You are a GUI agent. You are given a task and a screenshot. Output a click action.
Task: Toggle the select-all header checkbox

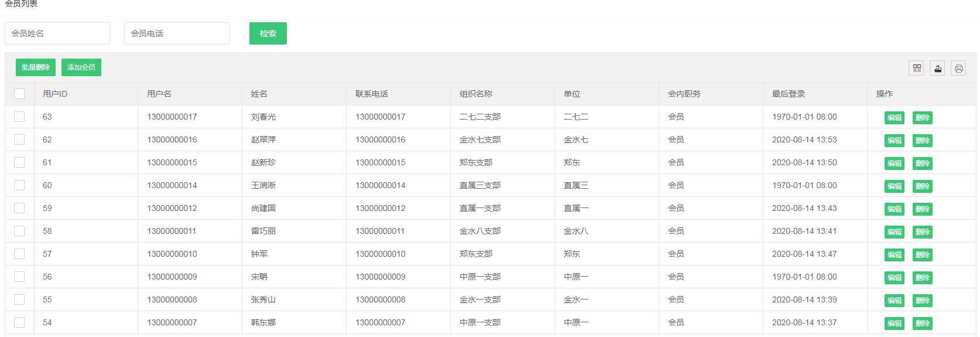pos(19,94)
